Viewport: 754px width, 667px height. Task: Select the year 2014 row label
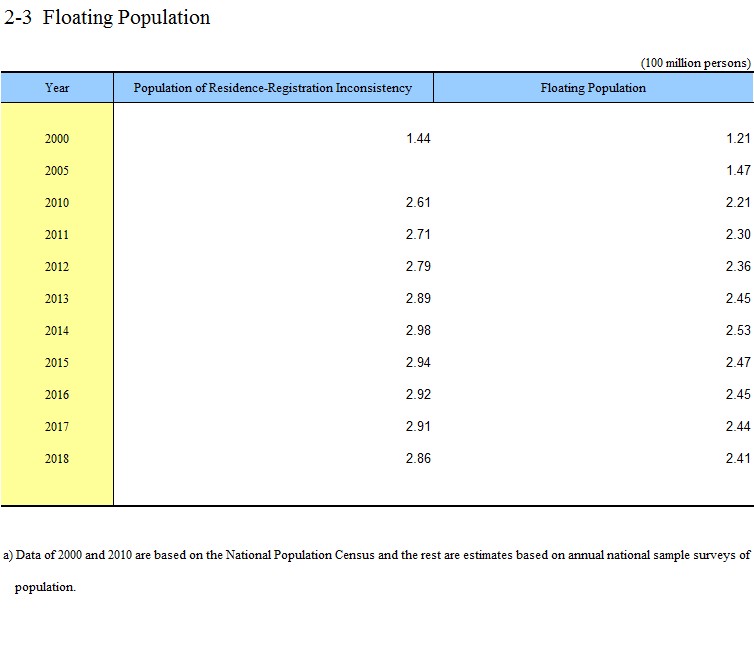point(57,330)
